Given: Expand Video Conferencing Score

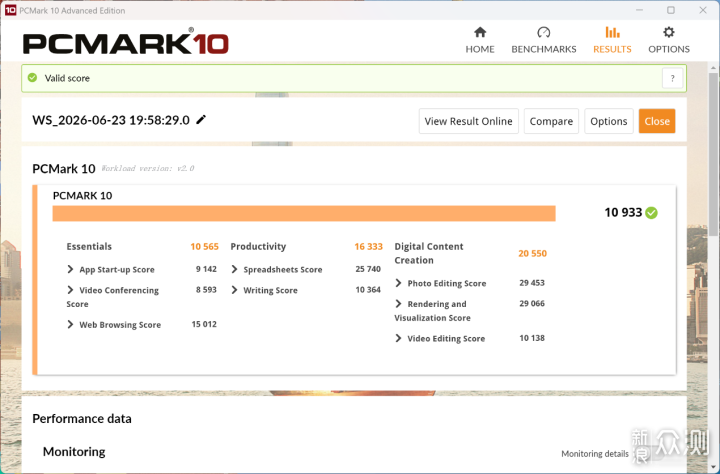Looking at the screenshot, I should click(x=70, y=290).
